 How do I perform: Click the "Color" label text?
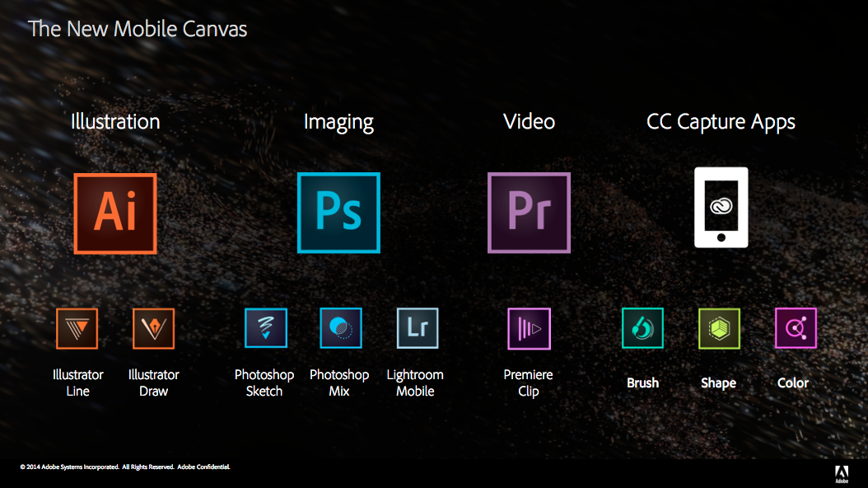pyautogui.click(x=793, y=382)
